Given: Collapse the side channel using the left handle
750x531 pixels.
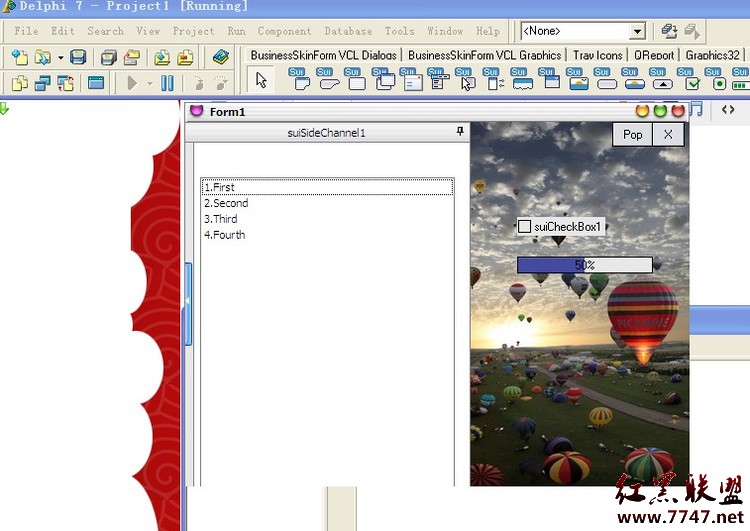Looking at the screenshot, I should (188, 303).
